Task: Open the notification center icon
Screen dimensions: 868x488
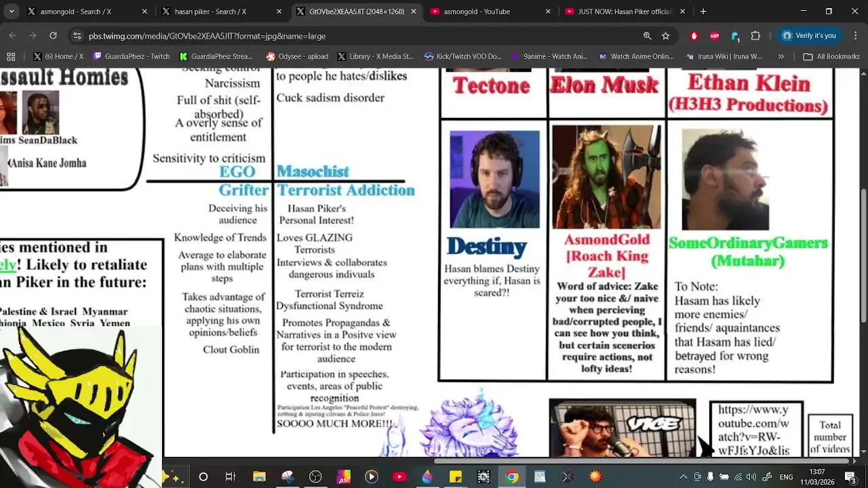Action: pos(850,476)
